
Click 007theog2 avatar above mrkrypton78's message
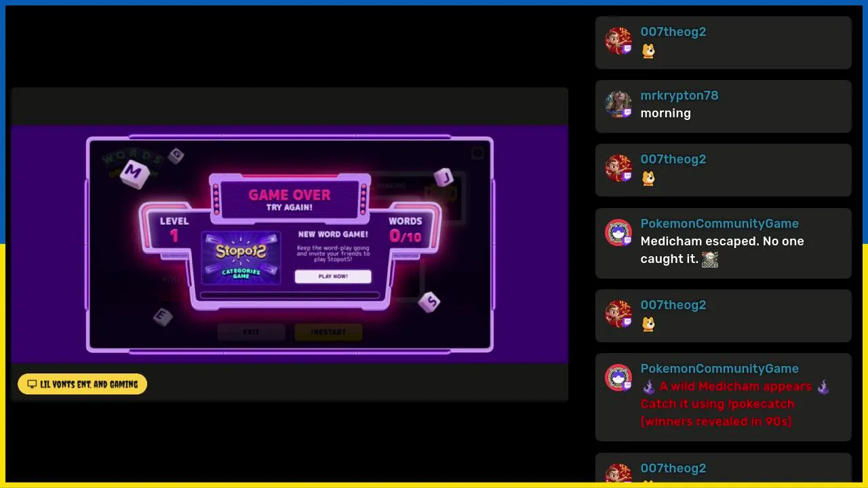(618, 41)
